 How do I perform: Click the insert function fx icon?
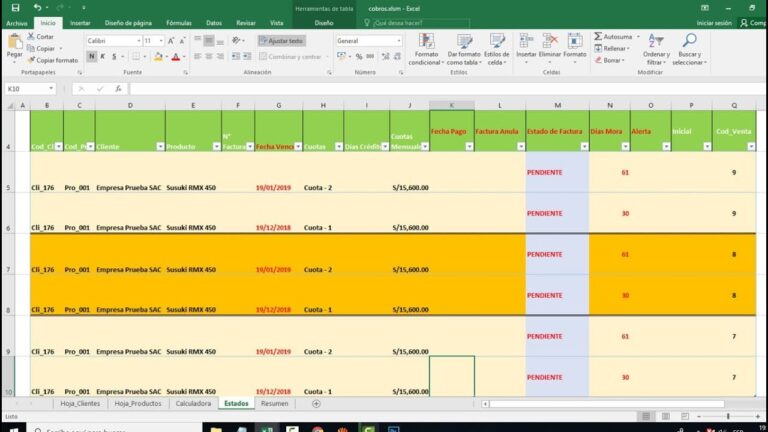119,89
